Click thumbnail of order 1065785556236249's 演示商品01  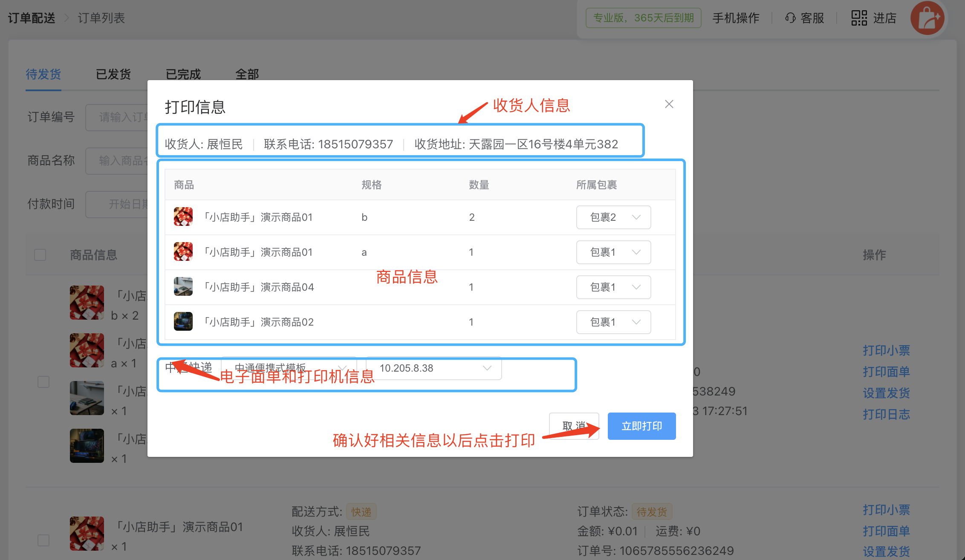click(x=87, y=534)
